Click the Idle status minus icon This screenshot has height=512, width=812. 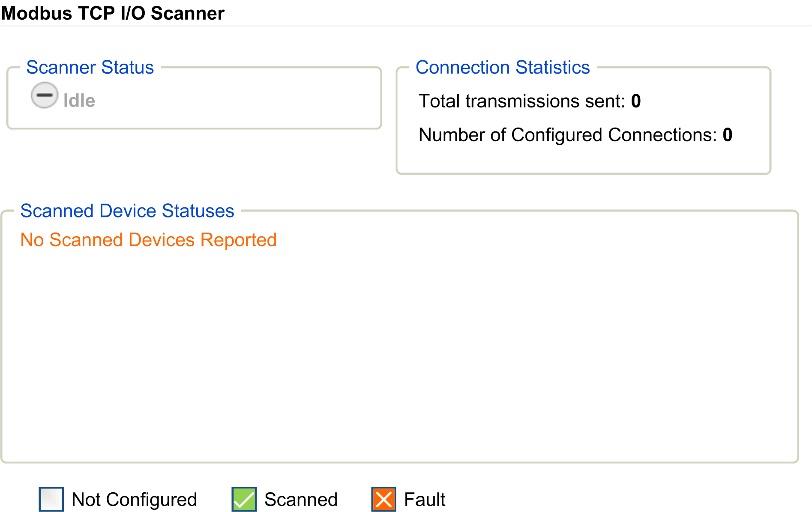point(45,95)
